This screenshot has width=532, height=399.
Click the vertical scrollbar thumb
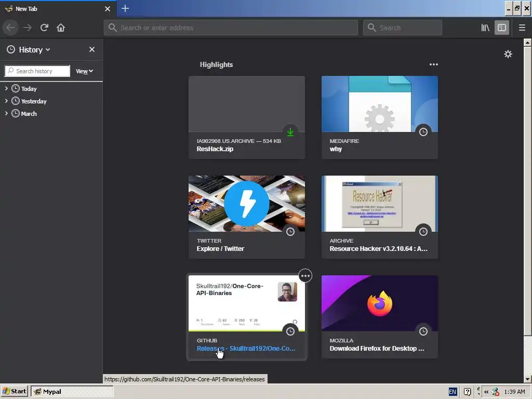[527, 192]
